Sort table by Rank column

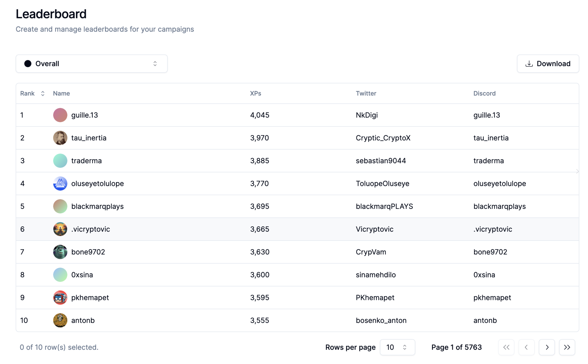(32, 93)
